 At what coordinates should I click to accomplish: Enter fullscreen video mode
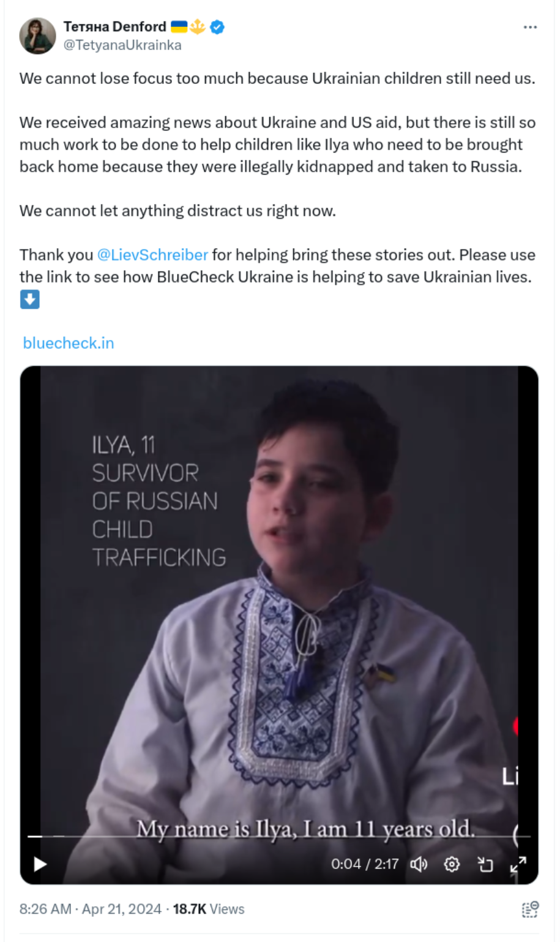coord(518,864)
